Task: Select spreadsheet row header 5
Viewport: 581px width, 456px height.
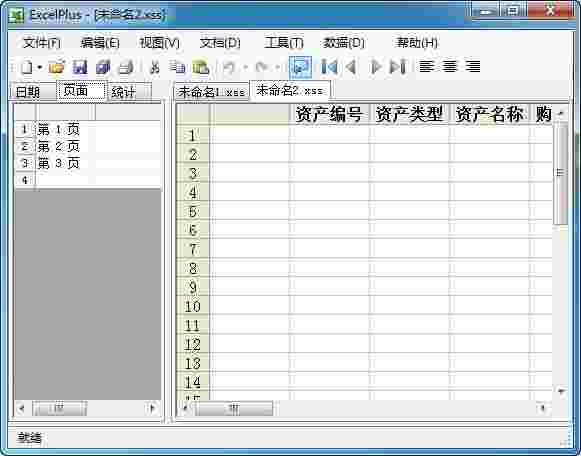Action: pos(193,212)
